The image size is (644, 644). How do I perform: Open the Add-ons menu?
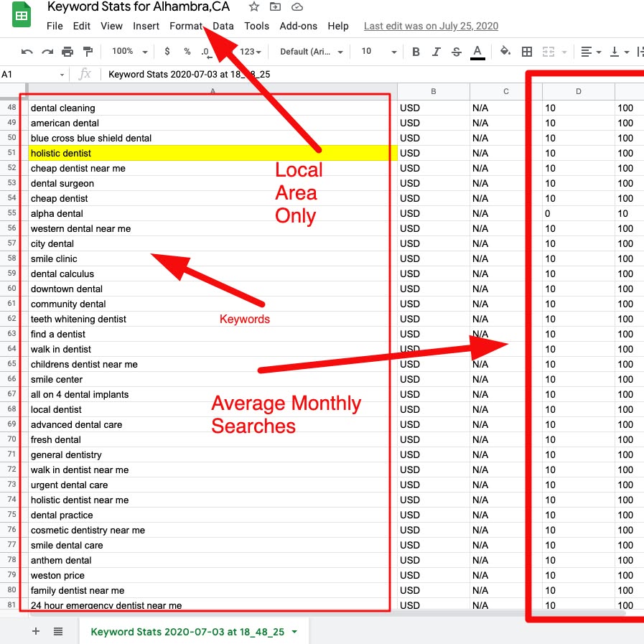298,26
